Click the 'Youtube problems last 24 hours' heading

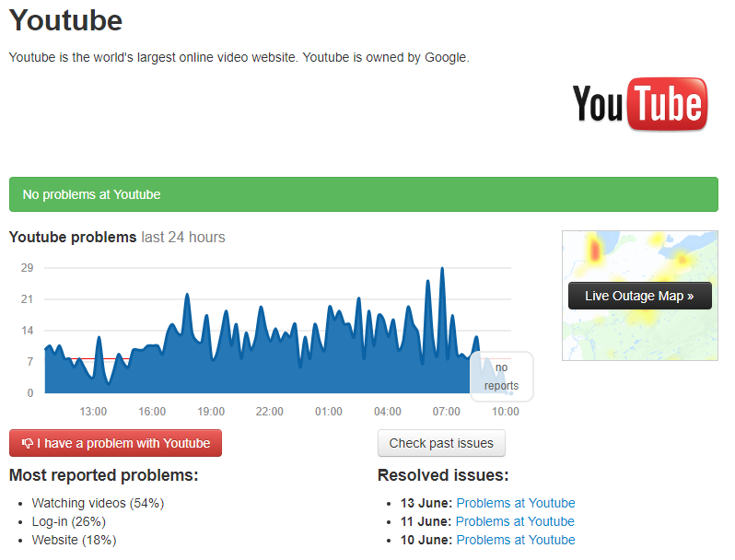[x=117, y=237]
